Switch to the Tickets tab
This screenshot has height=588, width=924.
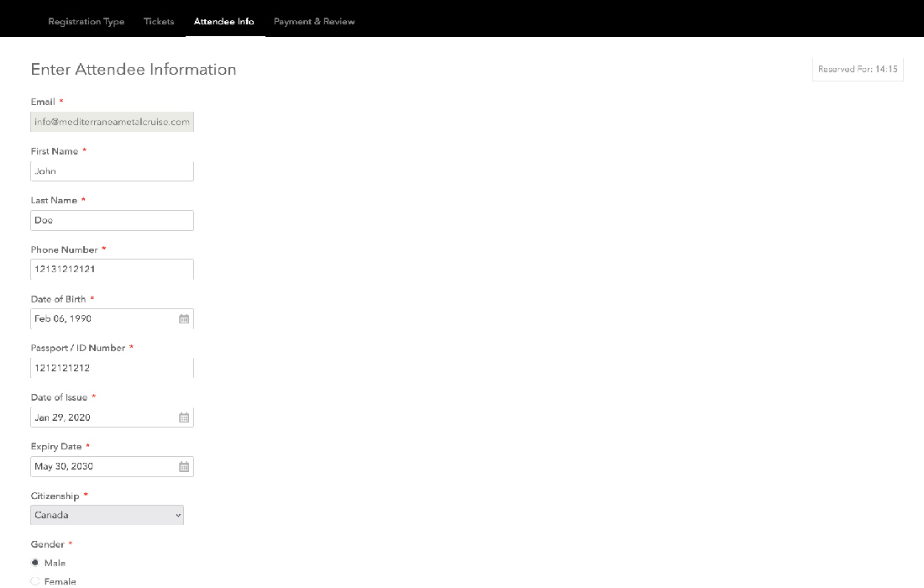[159, 22]
